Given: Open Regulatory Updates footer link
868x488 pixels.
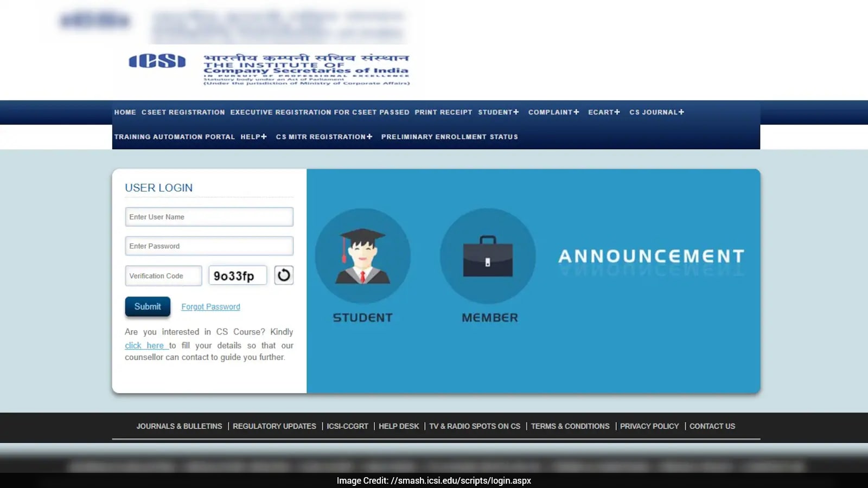Looking at the screenshot, I should 275,426.
